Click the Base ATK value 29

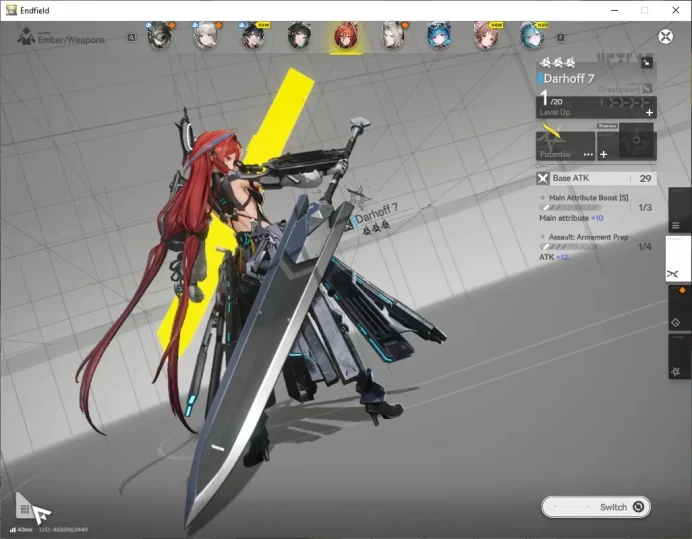(x=645, y=178)
